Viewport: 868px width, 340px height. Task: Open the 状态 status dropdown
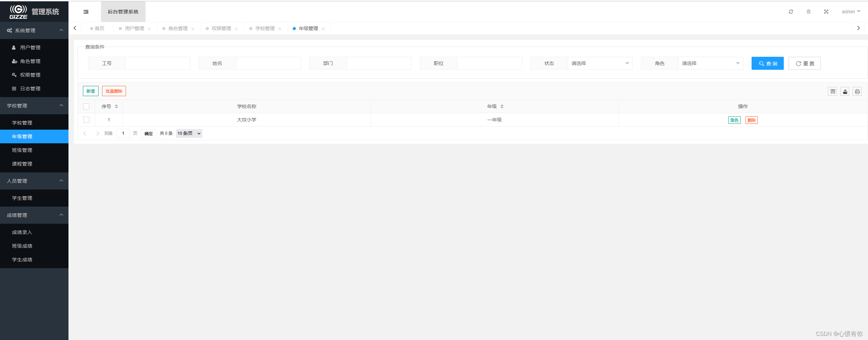click(x=600, y=63)
